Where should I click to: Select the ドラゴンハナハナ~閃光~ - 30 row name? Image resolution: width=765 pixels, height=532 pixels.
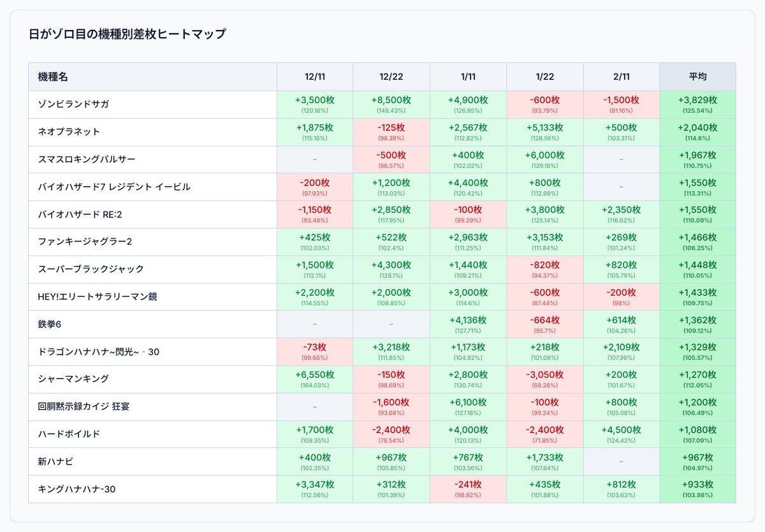tap(99, 352)
